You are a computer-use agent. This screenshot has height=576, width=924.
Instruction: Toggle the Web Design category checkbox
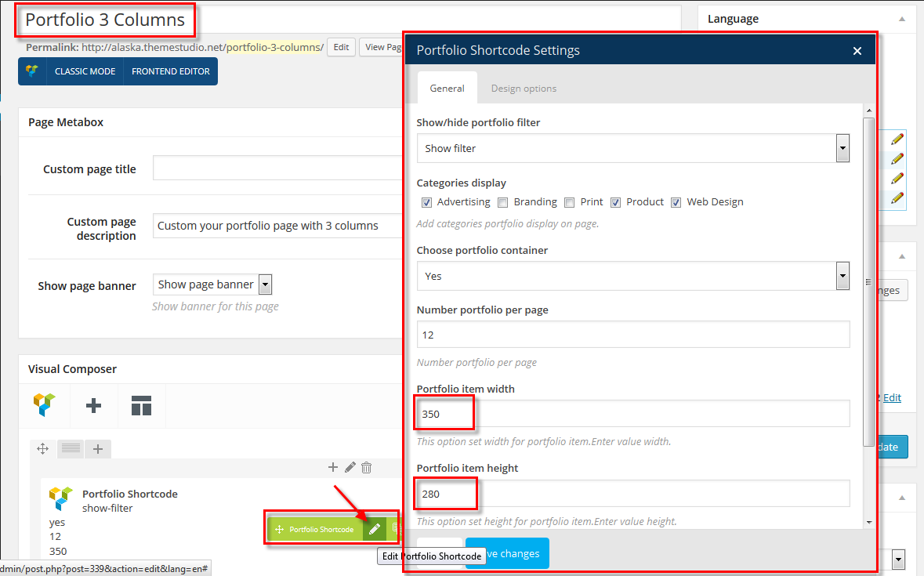[676, 203]
